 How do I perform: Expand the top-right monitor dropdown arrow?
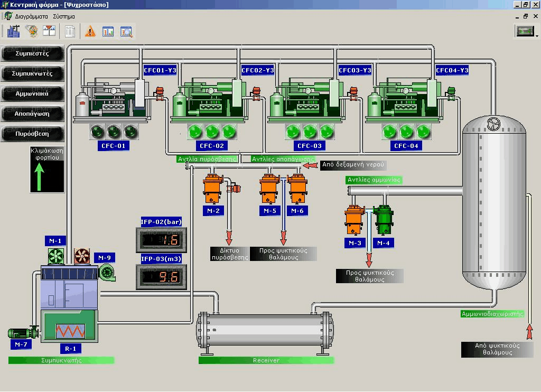(537, 36)
